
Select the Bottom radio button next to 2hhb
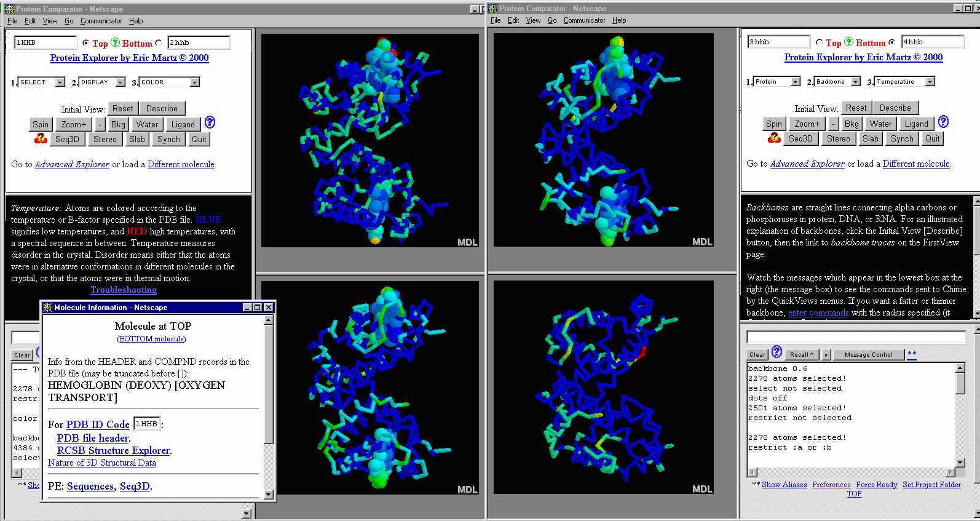pyautogui.click(x=159, y=43)
